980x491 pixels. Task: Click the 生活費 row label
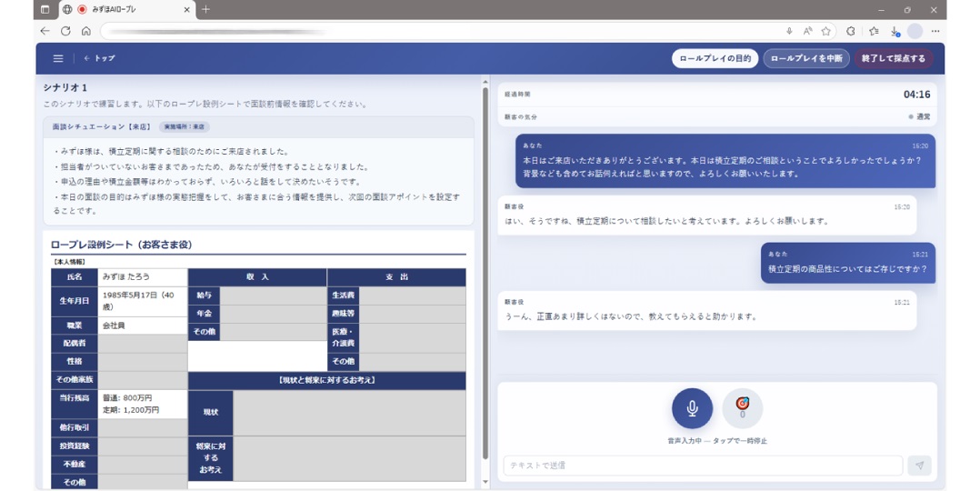click(x=343, y=296)
